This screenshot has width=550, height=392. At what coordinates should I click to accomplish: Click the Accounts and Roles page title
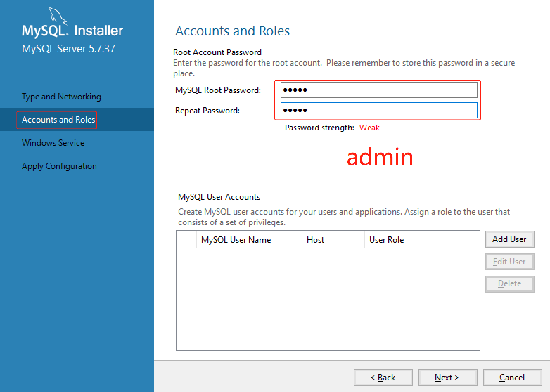[x=232, y=31]
